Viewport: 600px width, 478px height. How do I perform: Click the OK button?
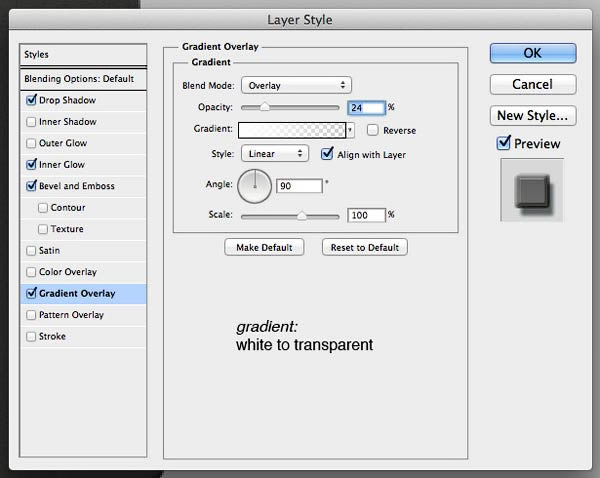[533, 53]
